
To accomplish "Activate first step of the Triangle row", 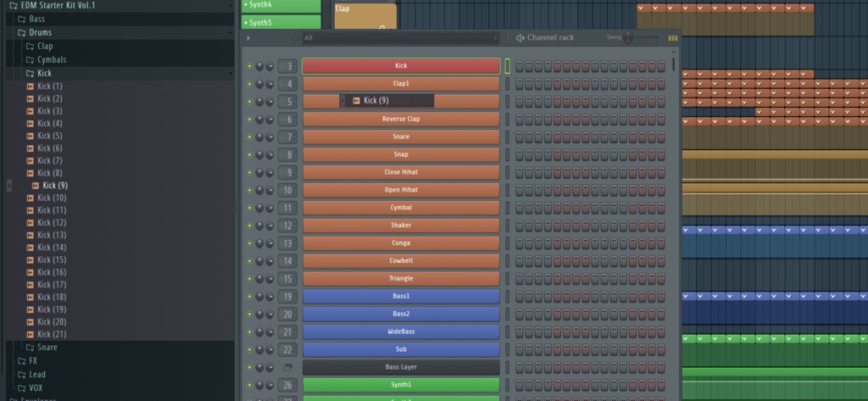I will pos(520,279).
